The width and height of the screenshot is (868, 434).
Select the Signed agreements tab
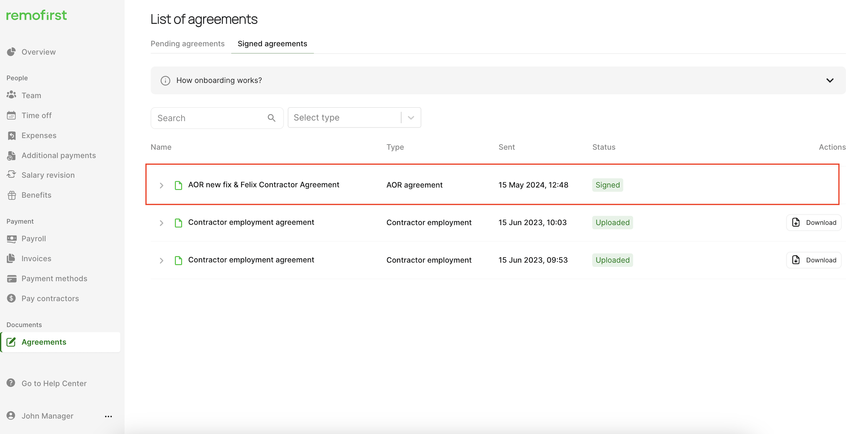[x=272, y=44]
